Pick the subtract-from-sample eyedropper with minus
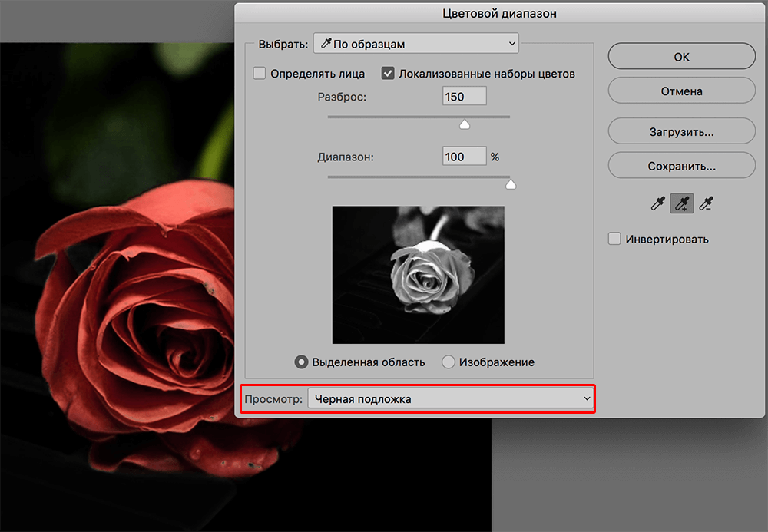 pyautogui.click(x=705, y=203)
